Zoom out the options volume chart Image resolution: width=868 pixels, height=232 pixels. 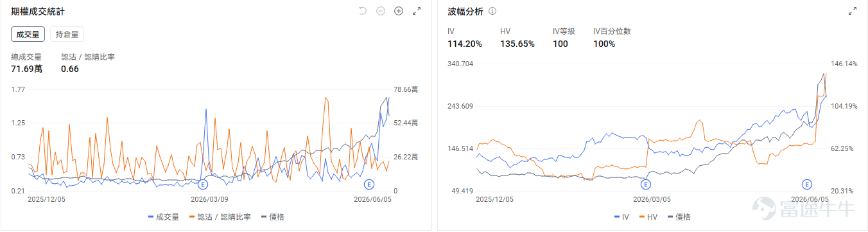tap(381, 11)
